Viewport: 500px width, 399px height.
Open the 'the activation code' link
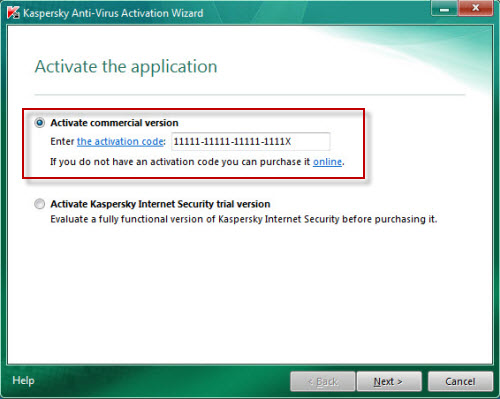(x=120, y=142)
